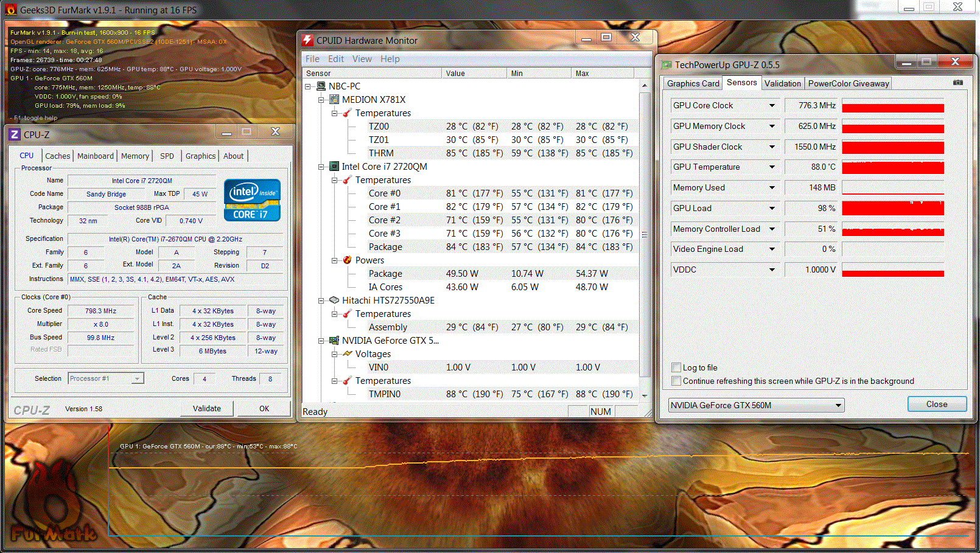Image resolution: width=980 pixels, height=553 pixels.
Task: Open the Validation tab in GPU-Z
Action: click(x=783, y=84)
